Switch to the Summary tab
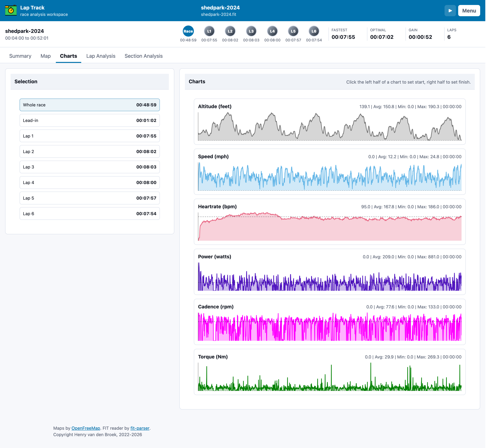This screenshot has height=448, width=502. coord(20,56)
